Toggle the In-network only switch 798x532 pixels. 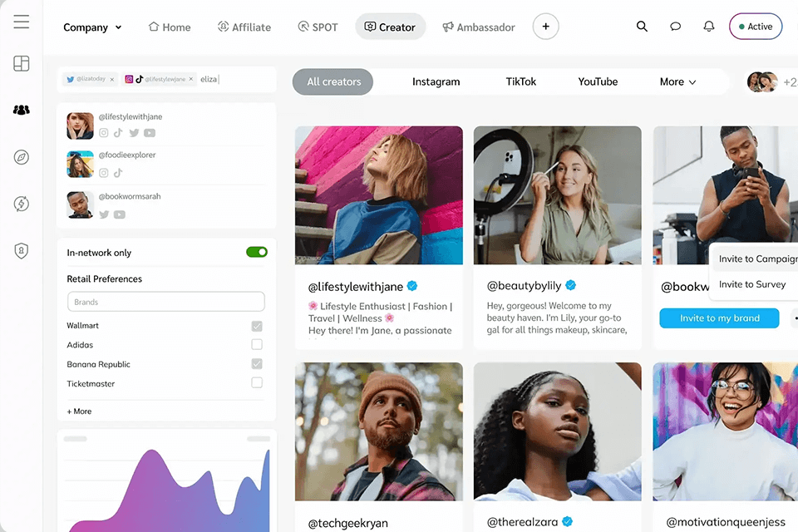click(x=257, y=252)
